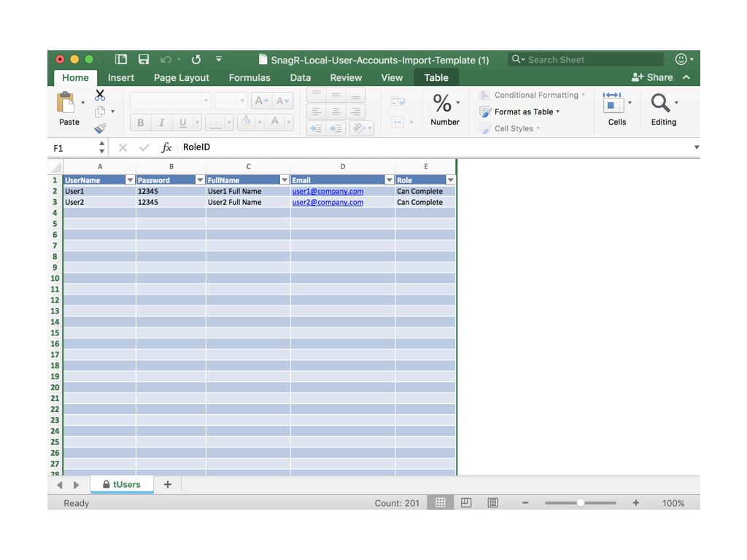Toggle Bold formatting button
Image resolution: width=747 pixels, height=560 pixels.
point(141,122)
